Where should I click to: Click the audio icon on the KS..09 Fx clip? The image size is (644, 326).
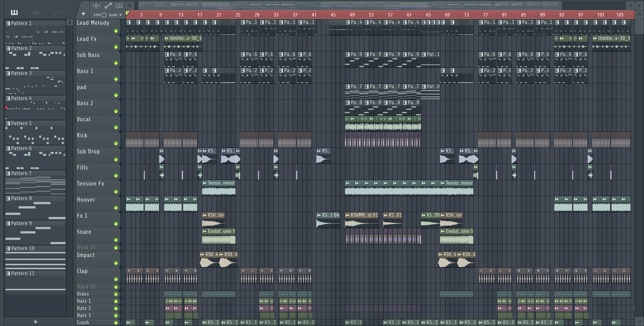pos(424,215)
